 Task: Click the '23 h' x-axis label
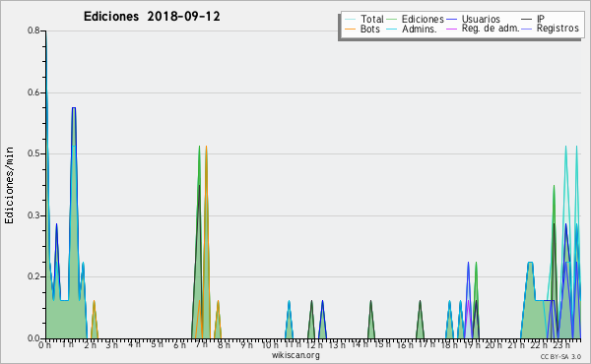click(561, 345)
